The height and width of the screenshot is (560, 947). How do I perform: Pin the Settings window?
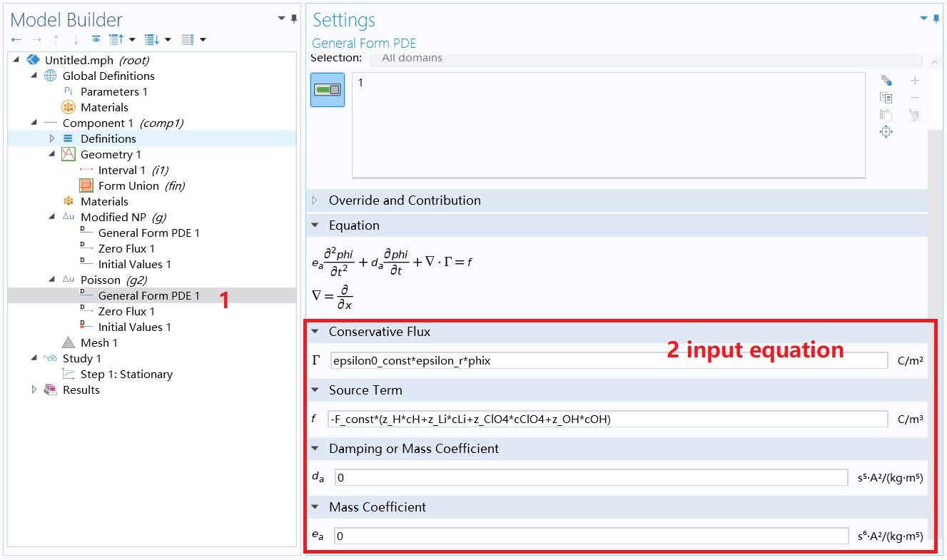pos(936,19)
